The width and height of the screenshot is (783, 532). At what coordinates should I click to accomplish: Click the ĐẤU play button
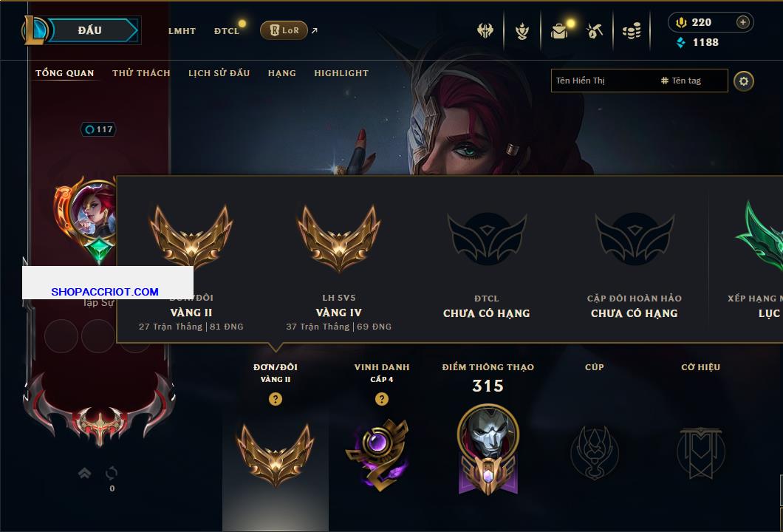[x=93, y=30]
